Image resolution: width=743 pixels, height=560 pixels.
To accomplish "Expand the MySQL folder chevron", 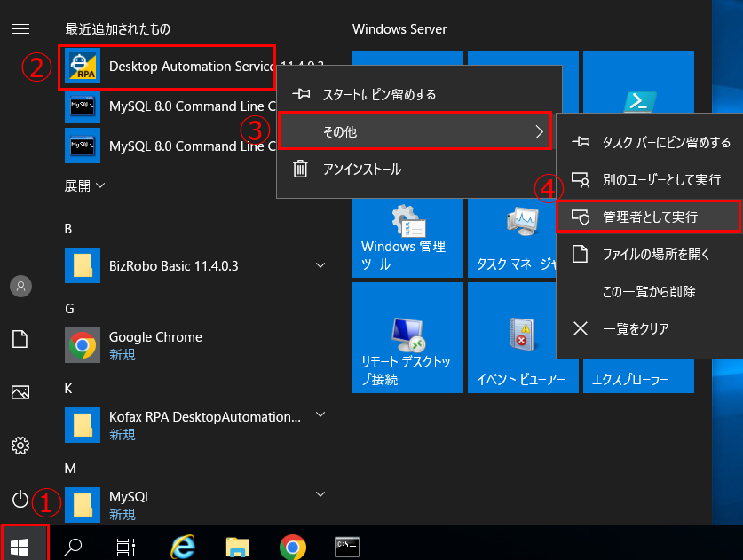I will 320,494.
